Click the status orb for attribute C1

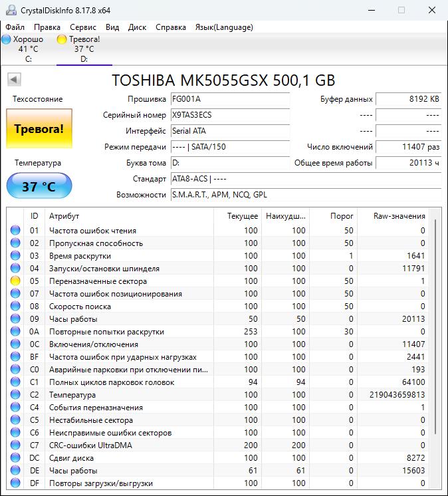15,382
